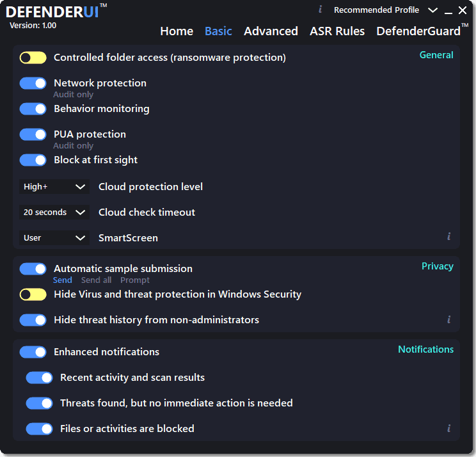The height and width of the screenshot is (457, 476).
Task: Click the General section info icon
Action: (x=448, y=236)
